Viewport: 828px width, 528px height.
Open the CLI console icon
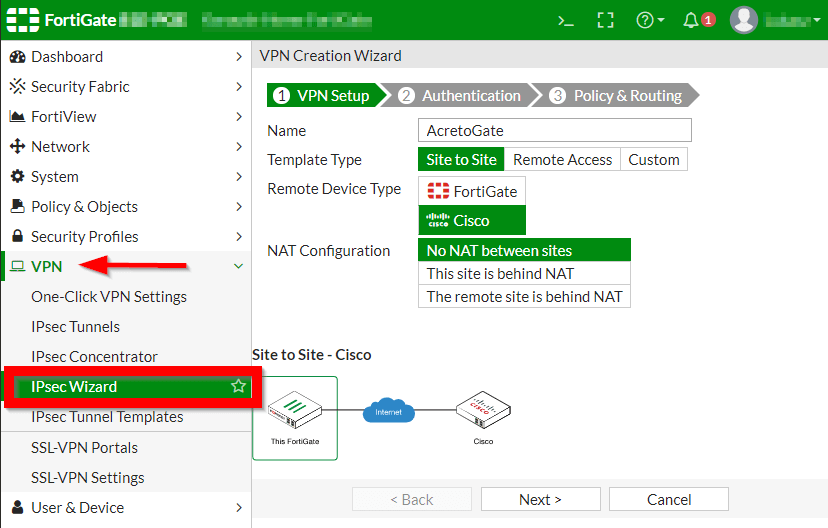click(566, 21)
